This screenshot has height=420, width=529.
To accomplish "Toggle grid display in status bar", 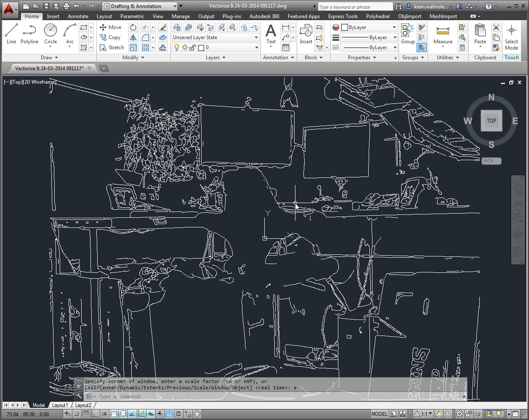I will pyautogui.click(x=86, y=414).
